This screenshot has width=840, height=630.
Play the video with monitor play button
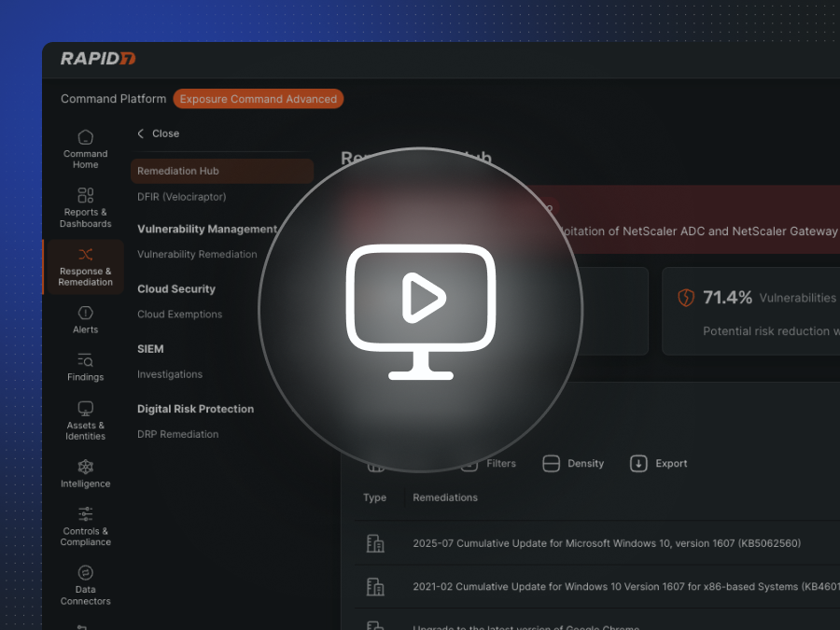[x=421, y=311]
